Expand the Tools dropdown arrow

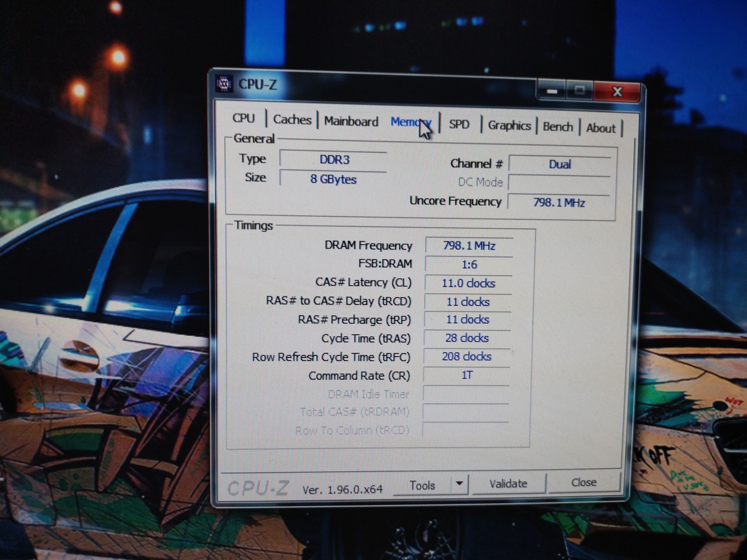point(460,484)
